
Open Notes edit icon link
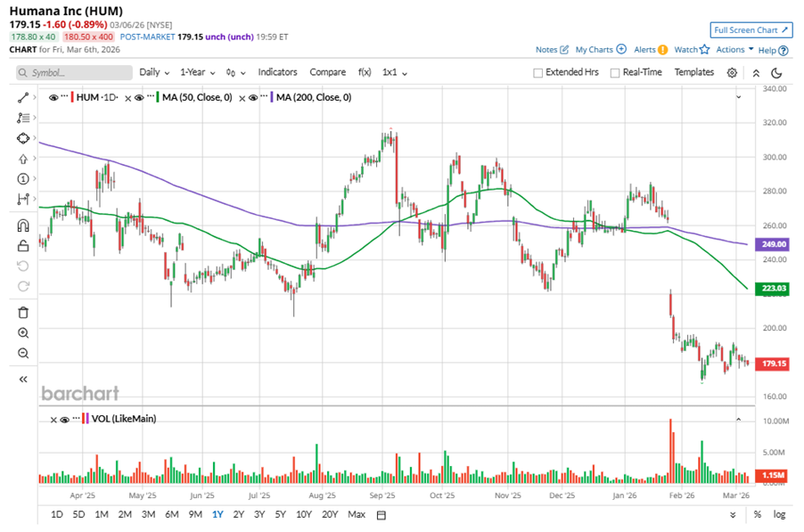(x=552, y=50)
